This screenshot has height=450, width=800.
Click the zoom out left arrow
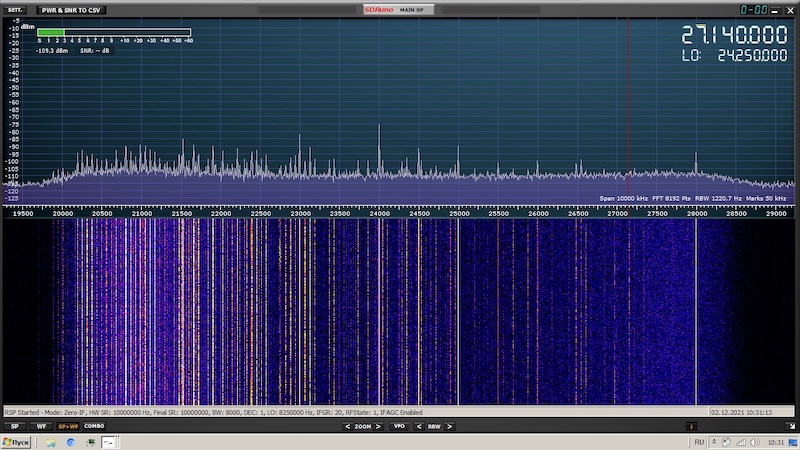tap(347, 426)
